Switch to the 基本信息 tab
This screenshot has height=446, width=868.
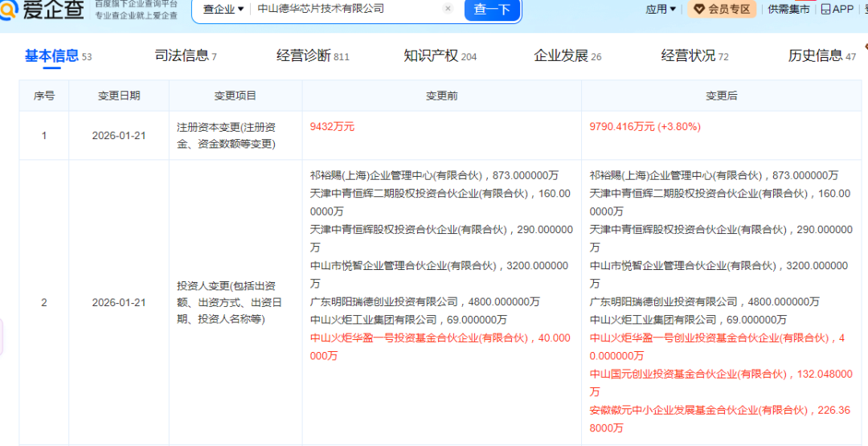[x=51, y=55]
